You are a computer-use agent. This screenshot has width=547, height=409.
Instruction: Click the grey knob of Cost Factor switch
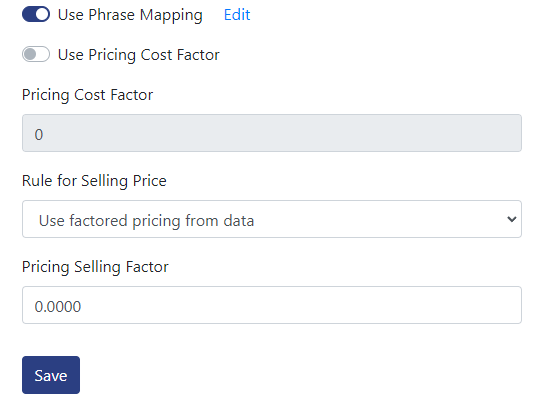[30, 54]
